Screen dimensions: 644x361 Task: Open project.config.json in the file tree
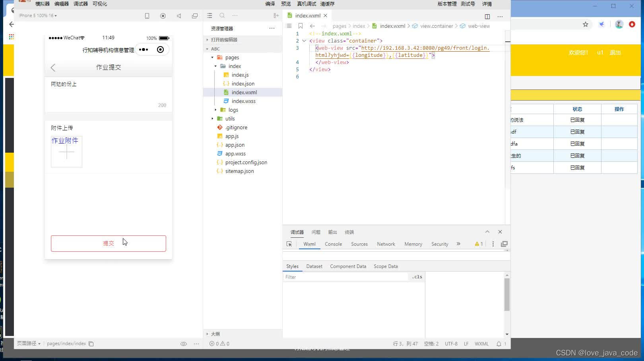pyautogui.click(x=246, y=163)
